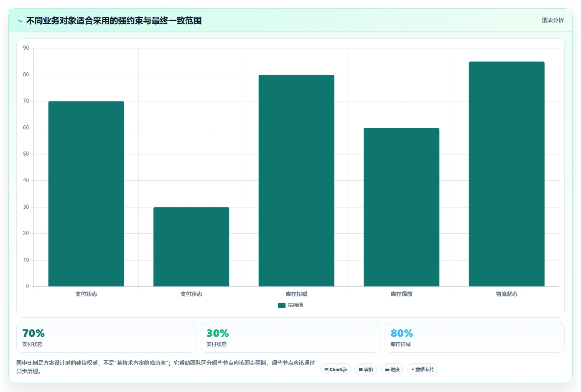Click the chart title 不同业务对象适合采用的强约束与最终一致范围
Screen dimensions: 581x392
pyautogui.click(x=114, y=21)
